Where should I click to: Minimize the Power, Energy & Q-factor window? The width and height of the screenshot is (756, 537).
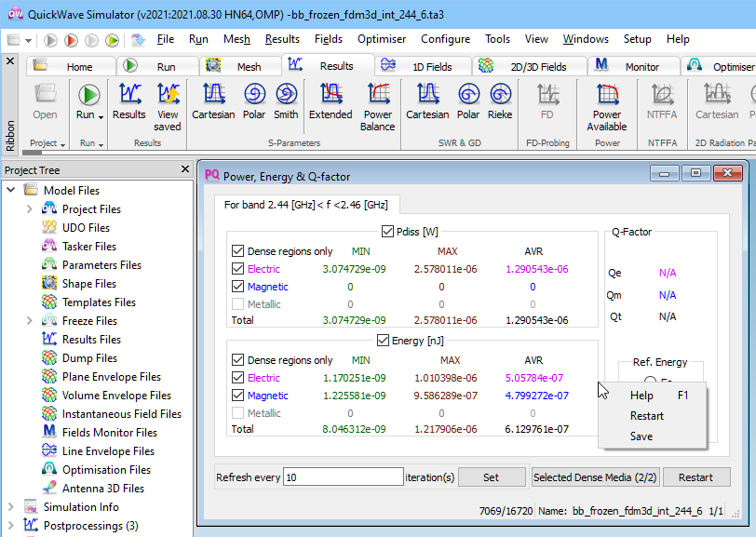[665, 172]
